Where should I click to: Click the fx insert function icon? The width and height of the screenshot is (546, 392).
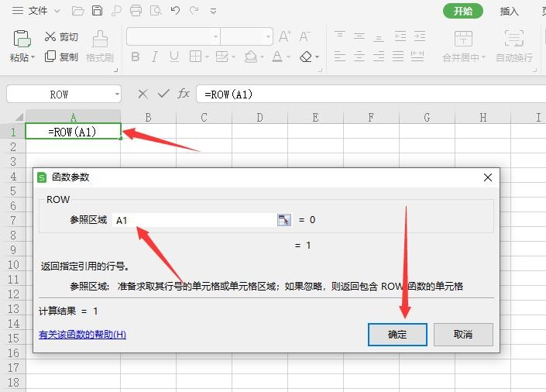184,94
